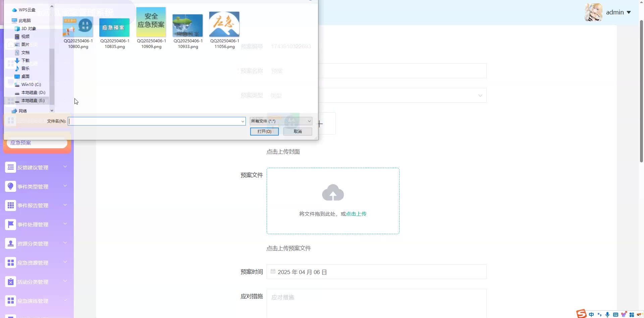Image resolution: width=644 pixels, height=318 pixels.
Task: Click the 打开(O) button
Action: [x=264, y=131]
